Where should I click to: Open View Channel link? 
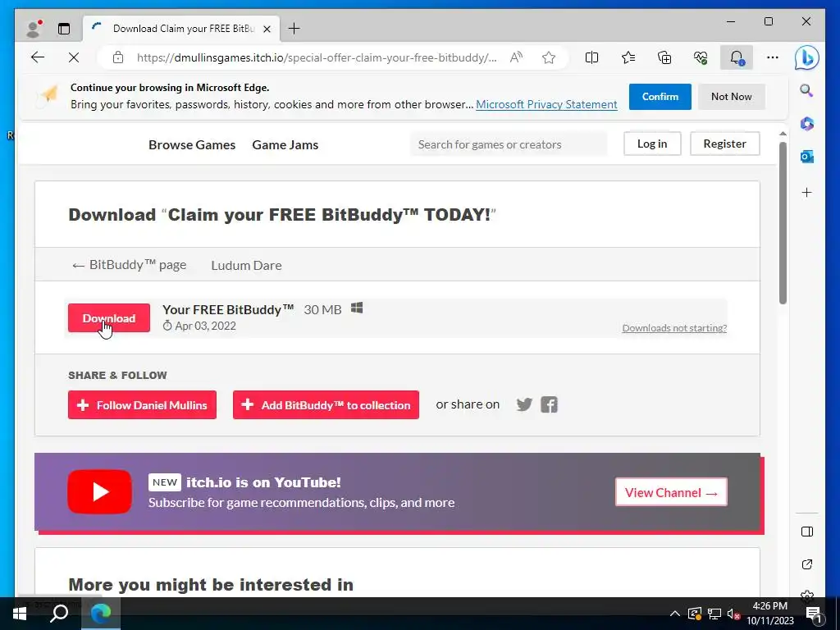671,492
